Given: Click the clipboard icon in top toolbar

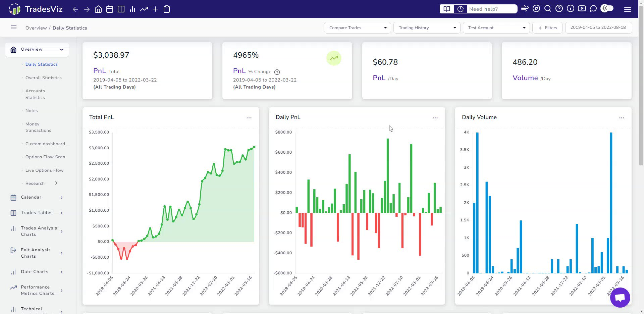Looking at the screenshot, I should 167,9.
